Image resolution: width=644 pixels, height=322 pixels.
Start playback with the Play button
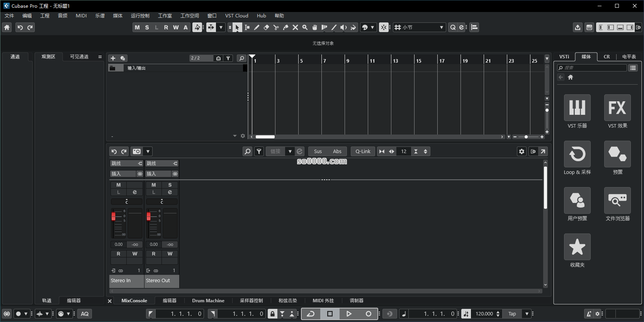click(x=349, y=314)
